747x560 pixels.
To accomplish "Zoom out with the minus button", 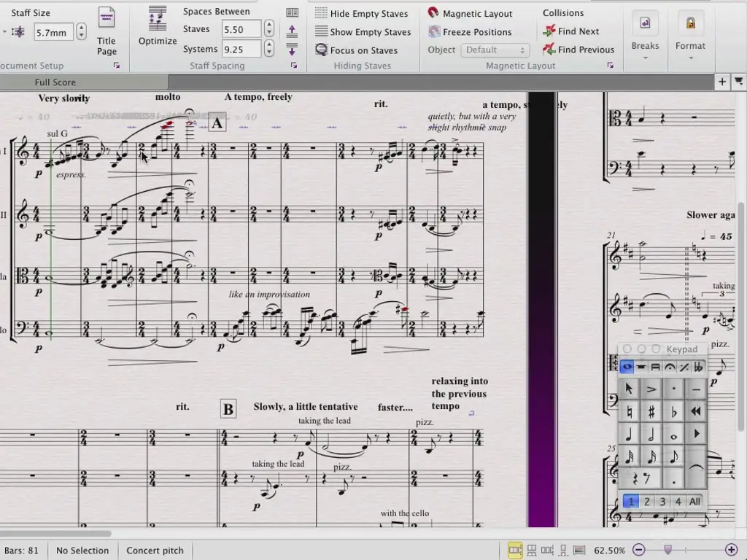I will (639, 550).
